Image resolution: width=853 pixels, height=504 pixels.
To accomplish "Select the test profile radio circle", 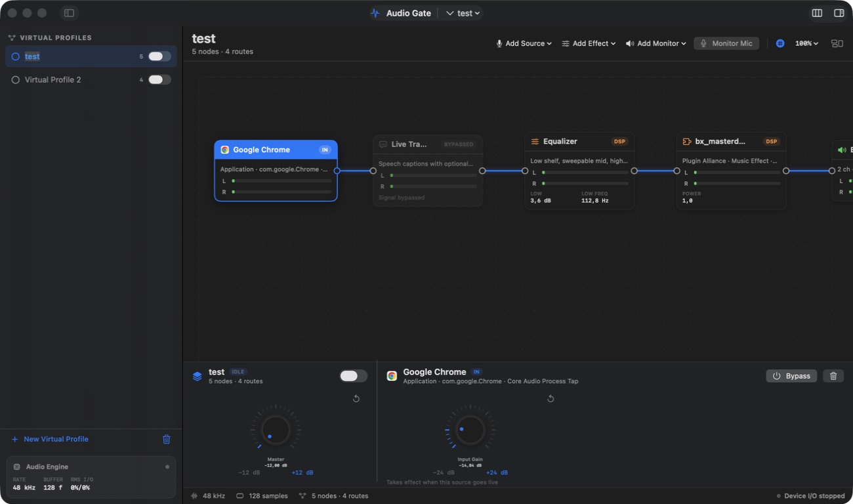I will (16, 56).
